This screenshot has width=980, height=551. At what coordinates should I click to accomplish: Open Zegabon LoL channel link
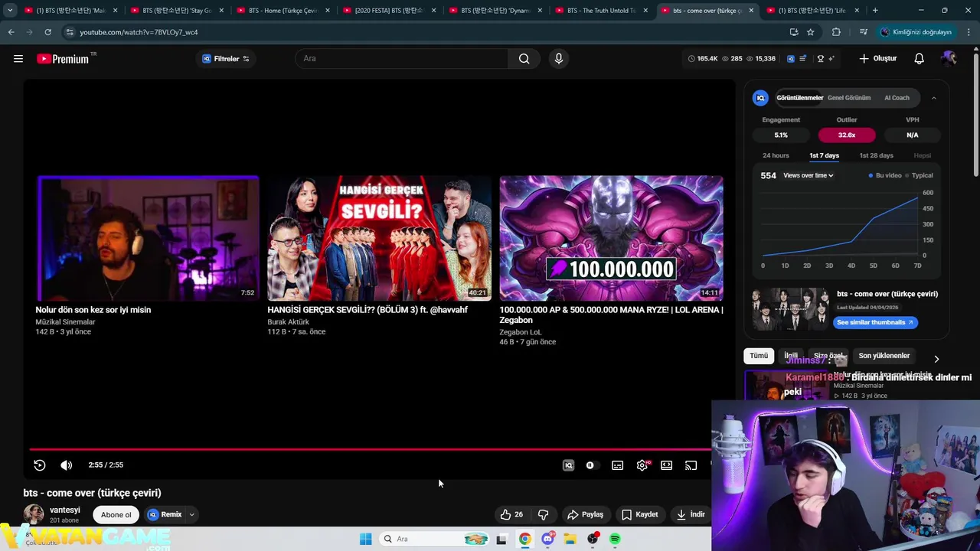point(520,332)
